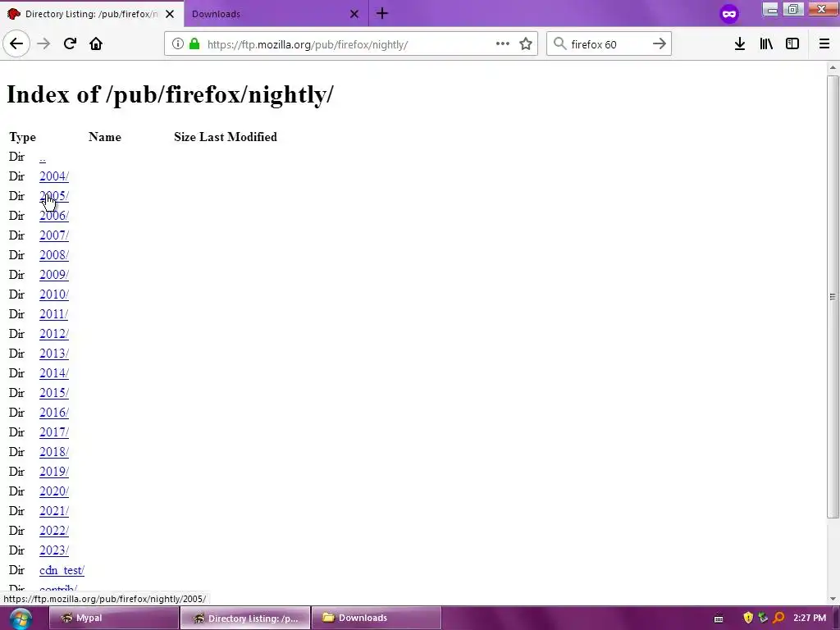The height and width of the screenshot is (630, 840).
Task: Open the 2006/ directory
Action: 53,216
